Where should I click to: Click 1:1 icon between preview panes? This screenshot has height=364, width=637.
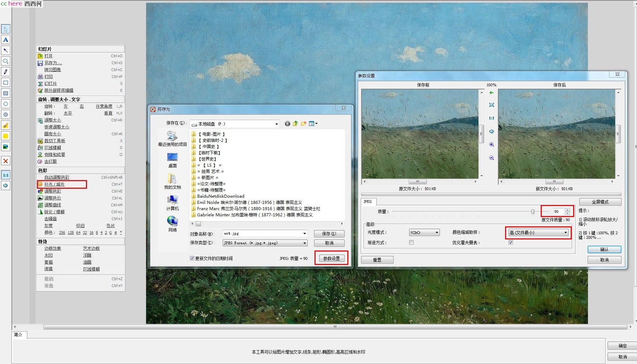(x=492, y=118)
